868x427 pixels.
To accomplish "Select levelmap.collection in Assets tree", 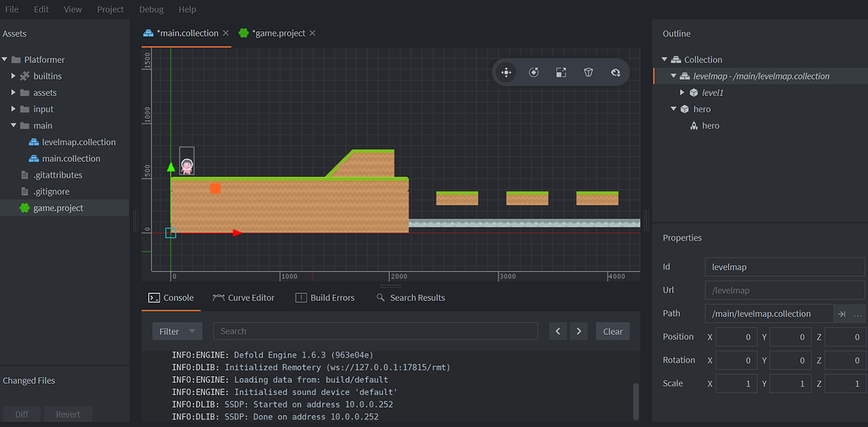I will (78, 142).
